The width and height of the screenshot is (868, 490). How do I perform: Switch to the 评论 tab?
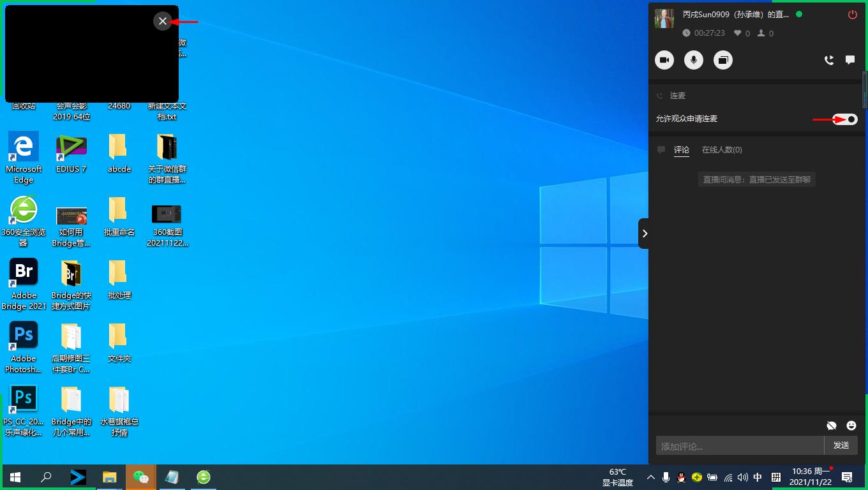[x=682, y=150]
